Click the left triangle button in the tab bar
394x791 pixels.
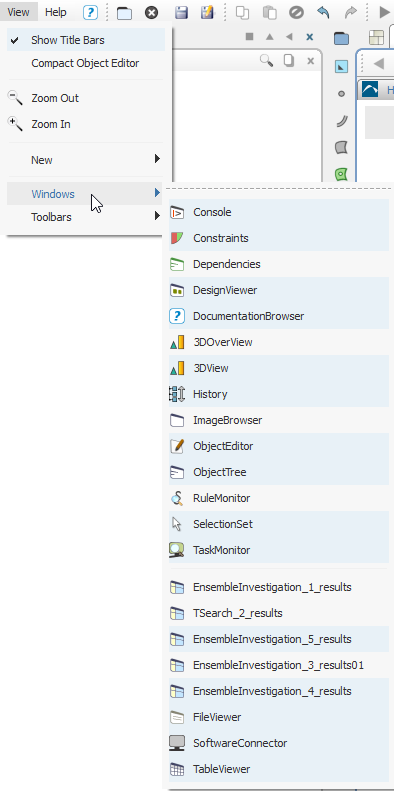pos(289,37)
